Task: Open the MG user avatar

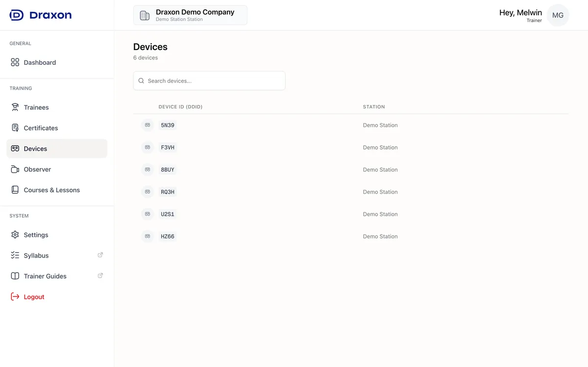Action: 558,15
